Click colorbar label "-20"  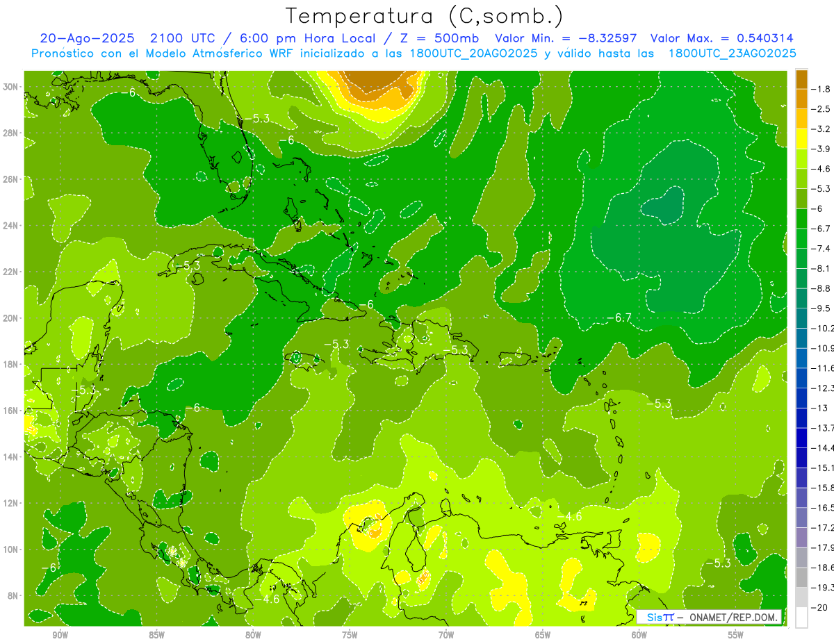(820, 608)
